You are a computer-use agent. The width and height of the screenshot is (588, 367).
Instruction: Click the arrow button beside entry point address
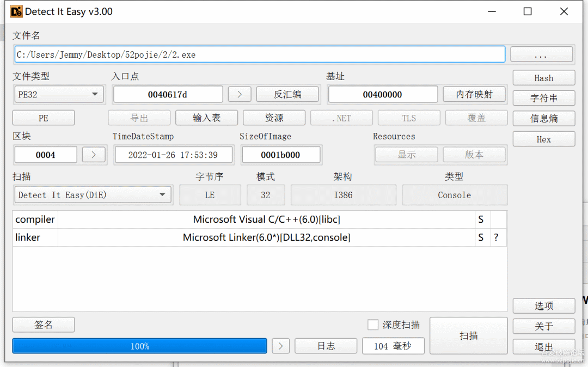point(240,94)
